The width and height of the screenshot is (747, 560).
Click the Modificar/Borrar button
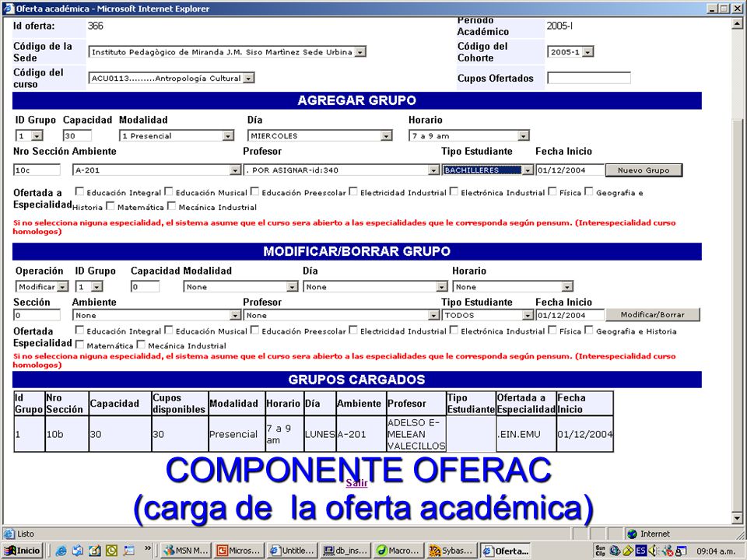pos(652,315)
